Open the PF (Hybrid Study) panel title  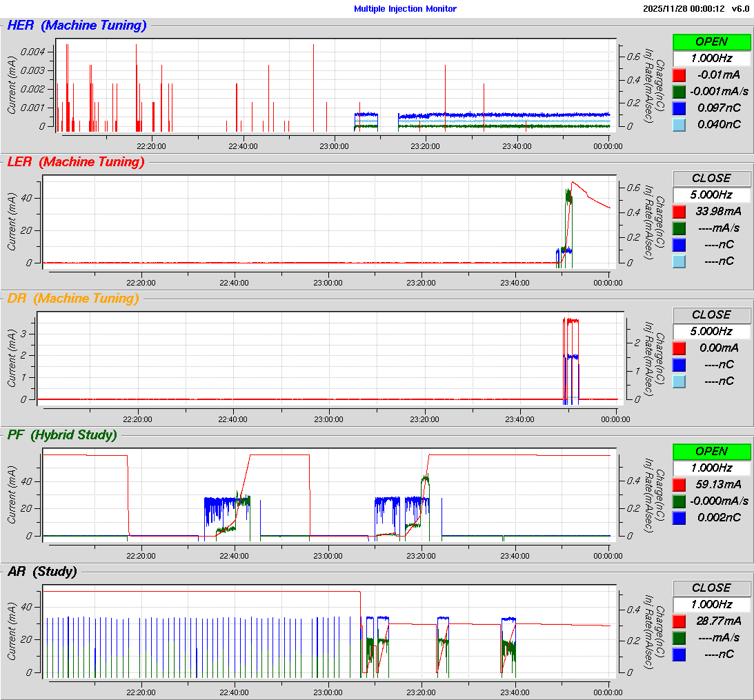point(62,434)
